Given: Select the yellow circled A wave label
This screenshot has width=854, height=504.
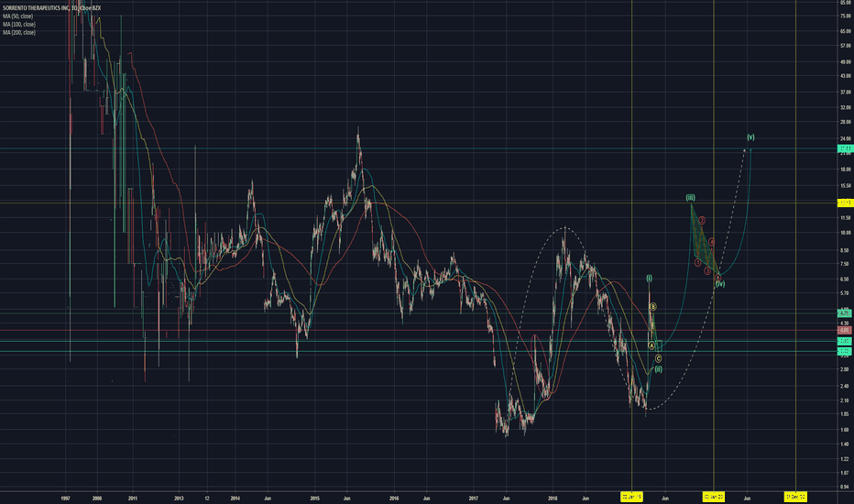Looking at the screenshot, I should click(651, 345).
